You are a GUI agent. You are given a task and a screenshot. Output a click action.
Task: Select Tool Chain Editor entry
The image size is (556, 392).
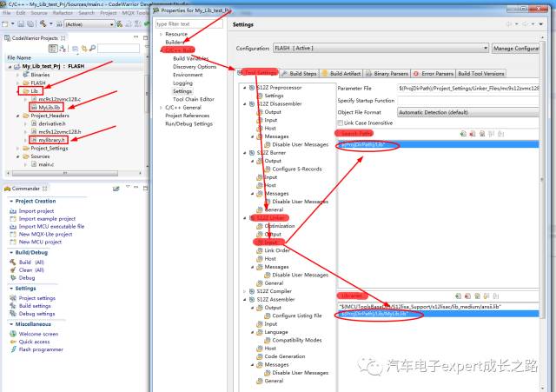[x=194, y=99]
